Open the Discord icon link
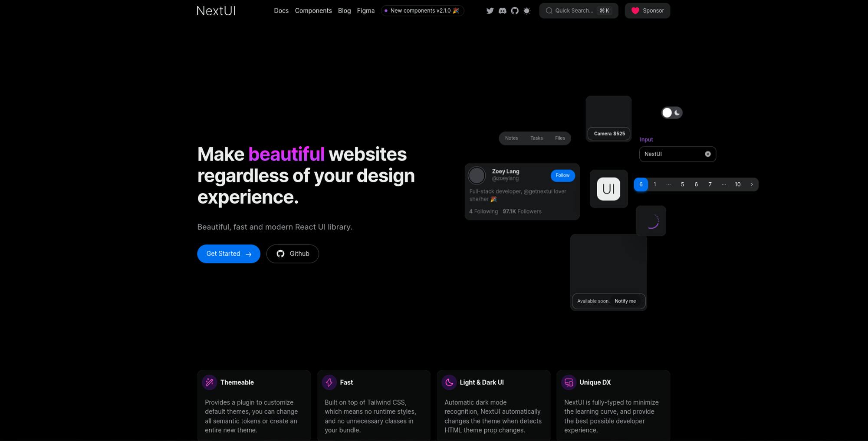This screenshot has width=868, height=441. coord(502,11)
